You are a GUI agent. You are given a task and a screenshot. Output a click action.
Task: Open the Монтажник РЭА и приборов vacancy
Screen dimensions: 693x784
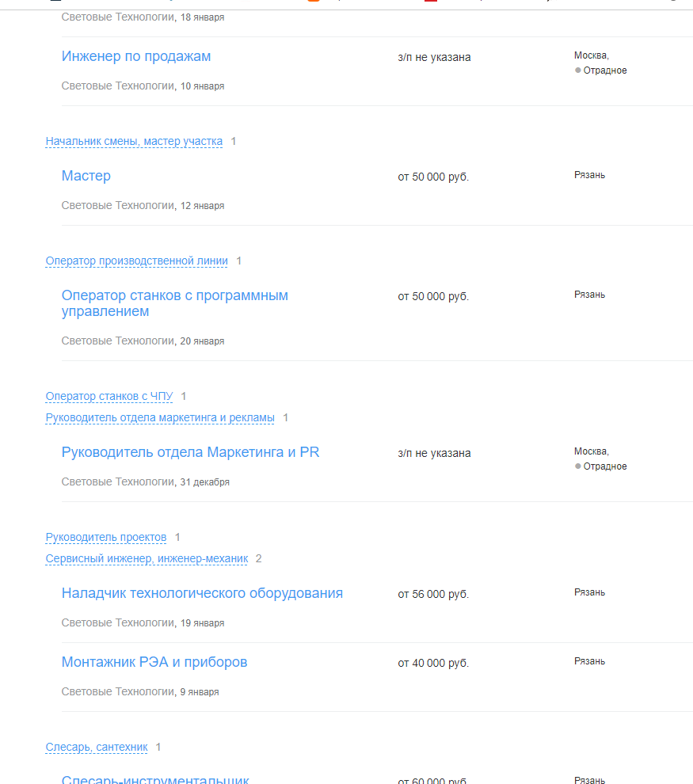pos(154,662)
